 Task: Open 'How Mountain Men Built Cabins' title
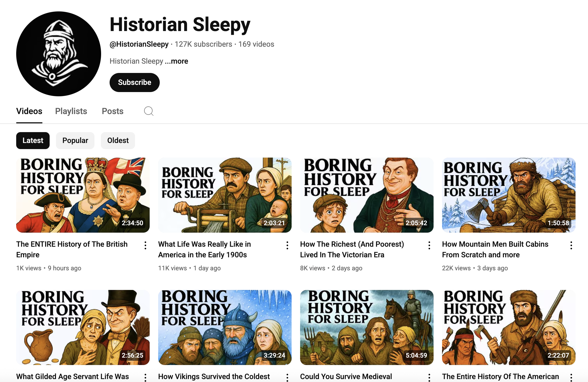[495, 249]
